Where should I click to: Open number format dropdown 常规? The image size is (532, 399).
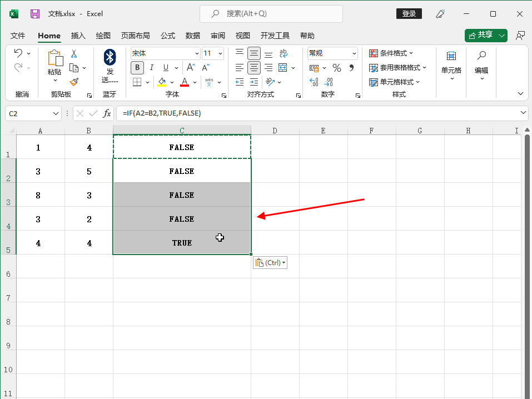[x=354, y=53]
